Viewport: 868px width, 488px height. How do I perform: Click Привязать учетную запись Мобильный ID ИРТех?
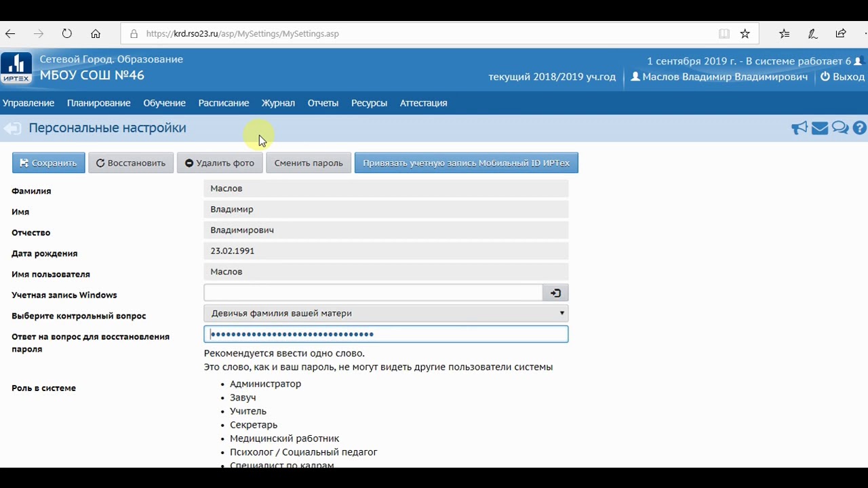467,163
